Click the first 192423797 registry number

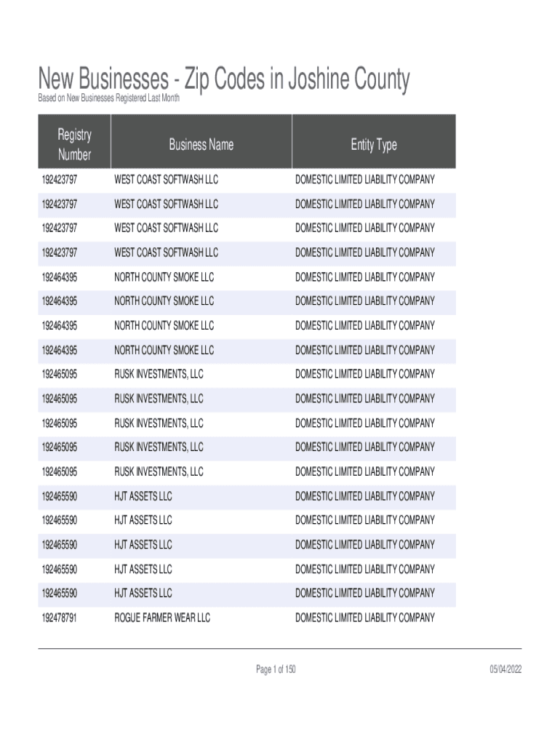(60, 179)
